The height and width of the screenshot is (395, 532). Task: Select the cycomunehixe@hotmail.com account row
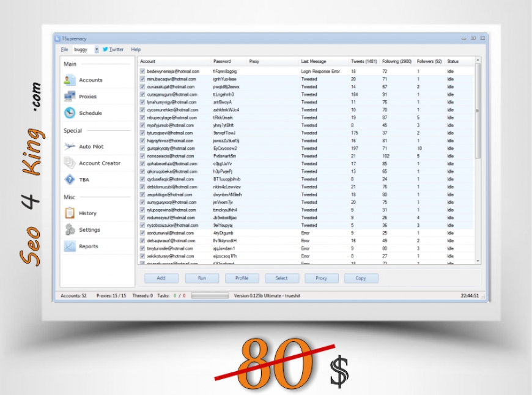[306, 110]
